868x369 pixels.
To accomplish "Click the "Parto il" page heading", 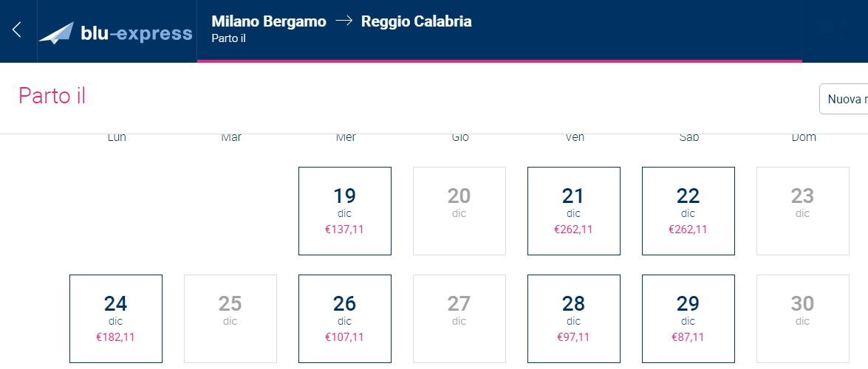I will 52,96.
